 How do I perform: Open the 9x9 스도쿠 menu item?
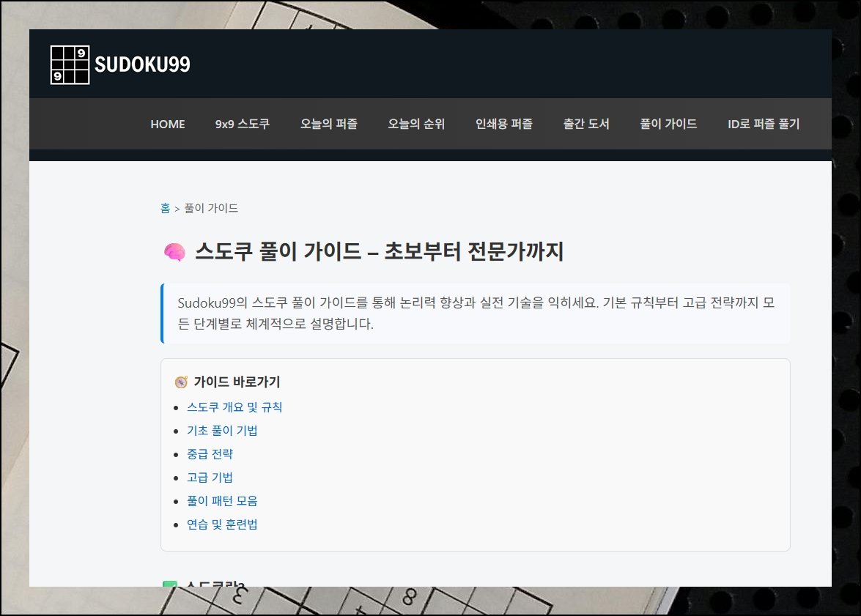(x=242, y=124)
